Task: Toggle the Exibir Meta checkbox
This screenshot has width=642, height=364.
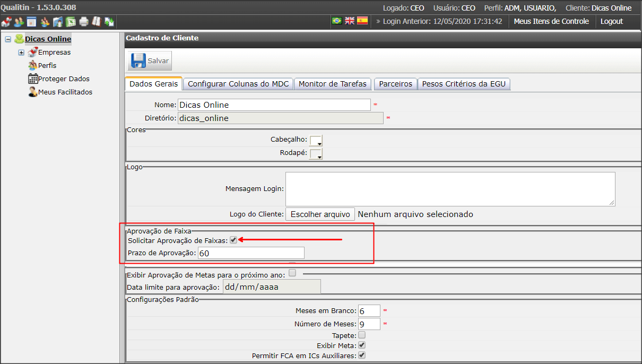Action: (x=362, y=345)
